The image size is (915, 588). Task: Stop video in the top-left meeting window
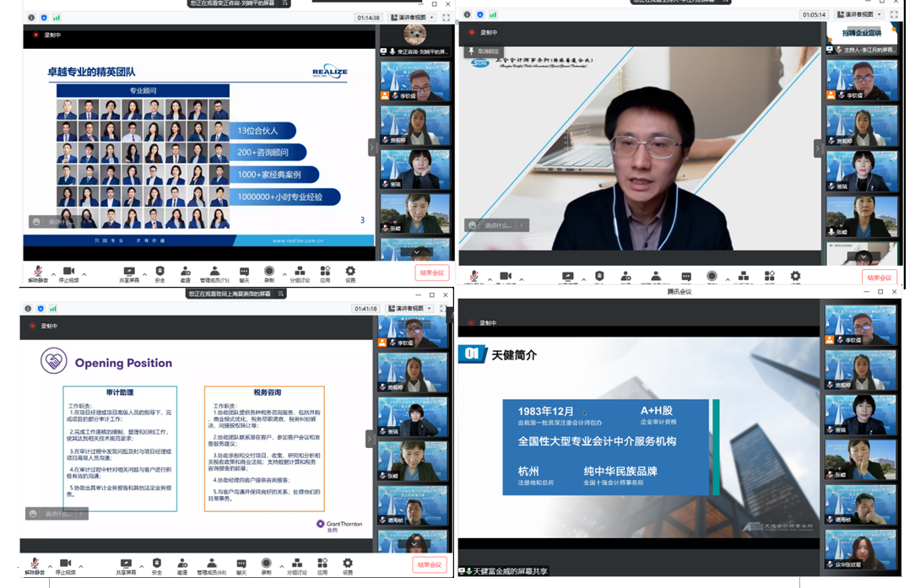[69, 273]
